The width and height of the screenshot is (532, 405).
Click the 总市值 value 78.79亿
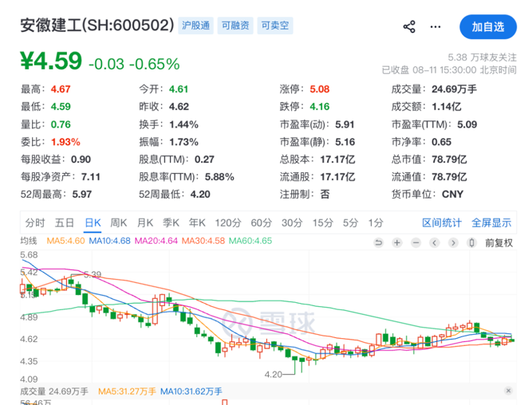[x=449, y=159]
